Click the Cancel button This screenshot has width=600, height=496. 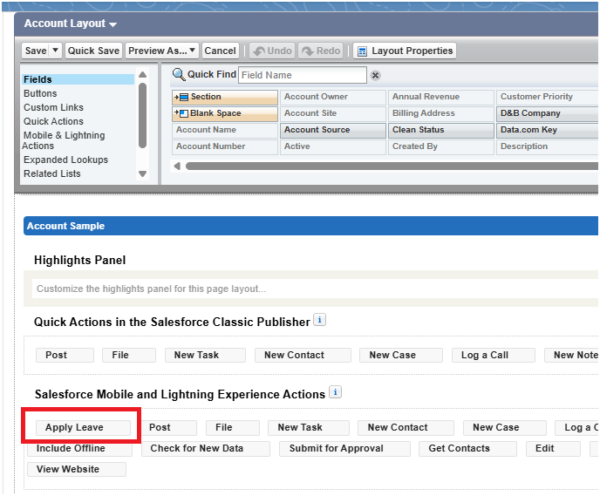pyautogui.click(x=220, y=51)
